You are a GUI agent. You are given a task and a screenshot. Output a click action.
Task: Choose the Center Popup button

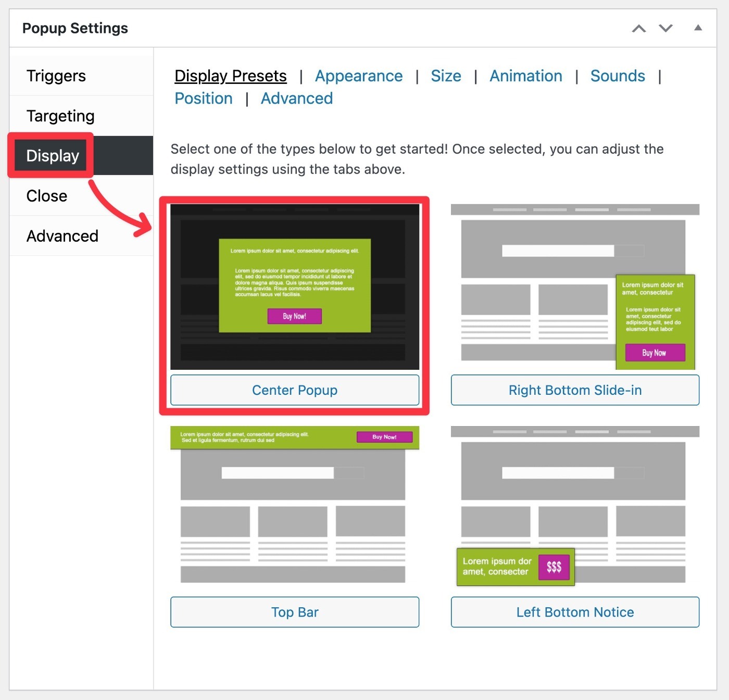295,390
